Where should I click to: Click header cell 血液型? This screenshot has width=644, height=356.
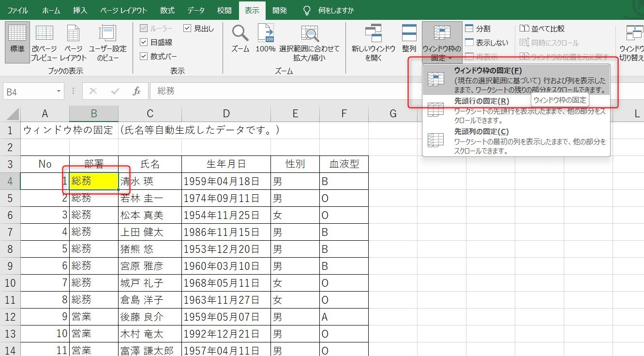(344, 164)
